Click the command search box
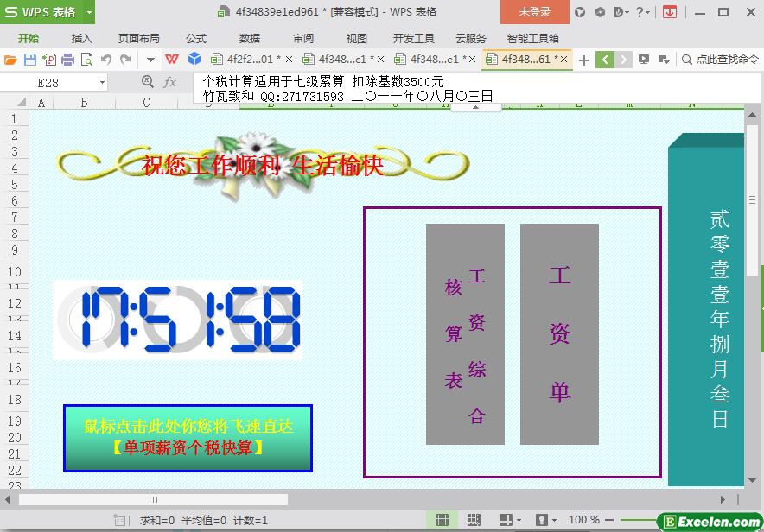764x532 pixels. pyautogui.click(x=720, y=60)
